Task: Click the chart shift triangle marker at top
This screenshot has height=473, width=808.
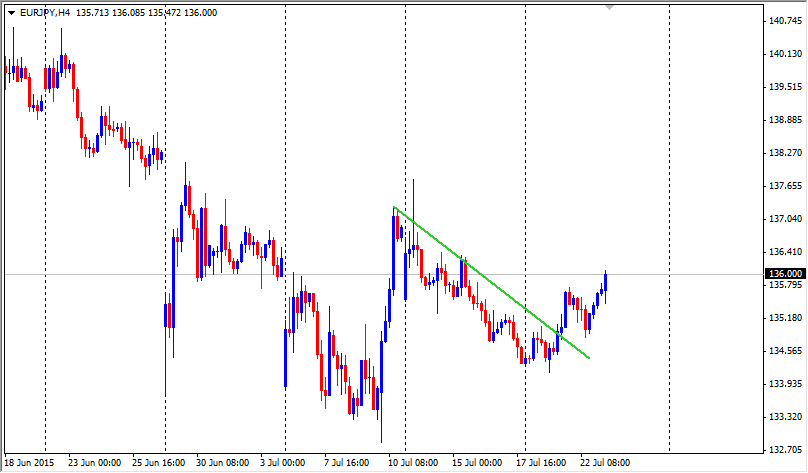Action: (610, 7)
